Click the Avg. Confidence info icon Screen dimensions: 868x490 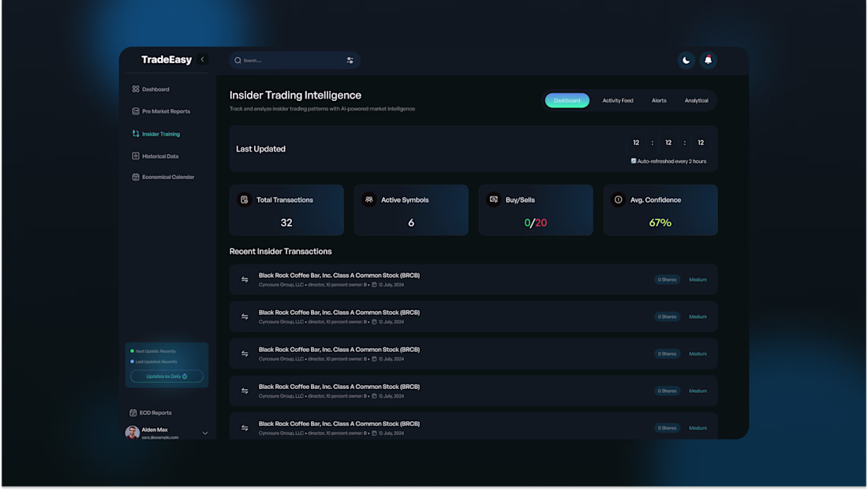[x=618, y=200]
